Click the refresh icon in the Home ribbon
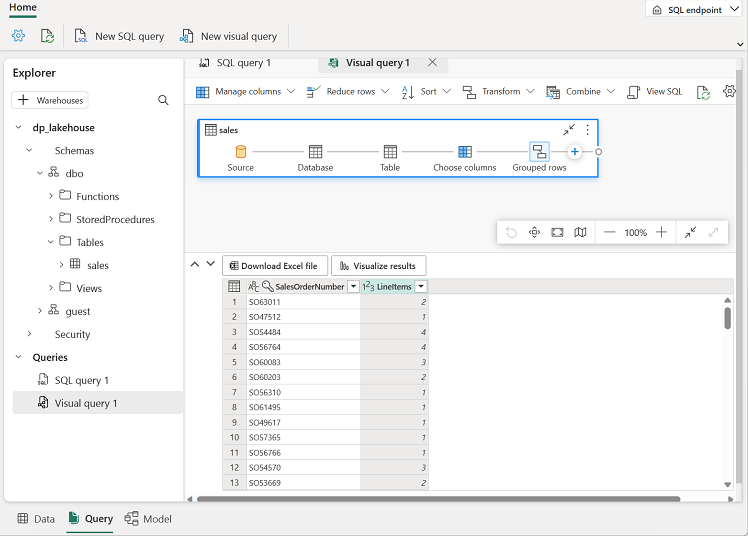Viewport: 748px width, 536px height. click(47, 36)
